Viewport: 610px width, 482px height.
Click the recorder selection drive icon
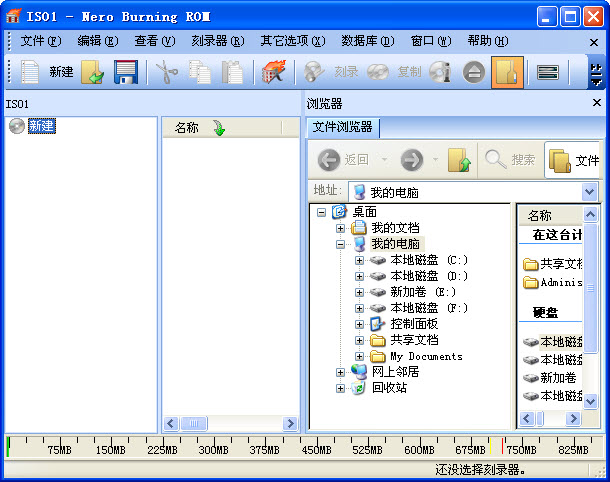pos(548,72)
